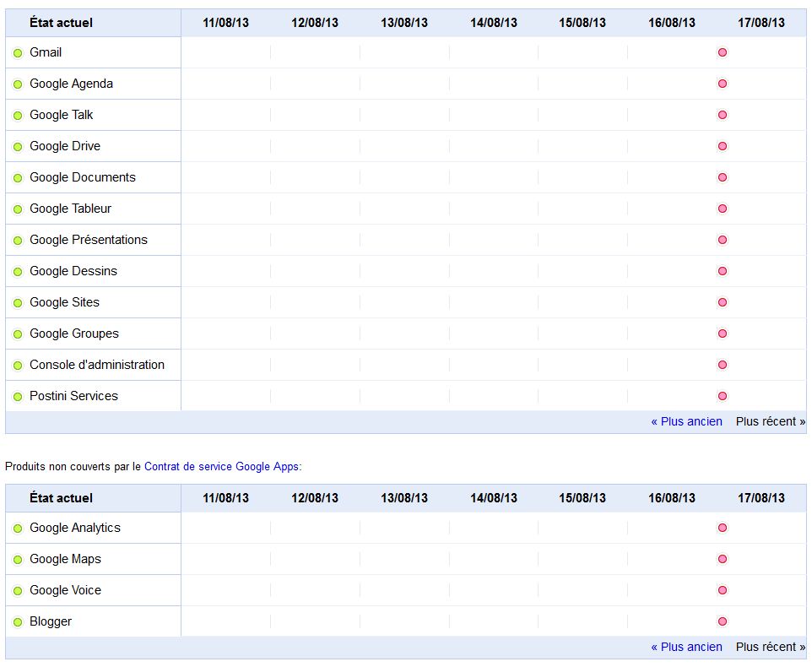This screenshot has height=667, width=812.
Task: Click the pink incident dot for Google Voice
Action: (x=723, y=590)
